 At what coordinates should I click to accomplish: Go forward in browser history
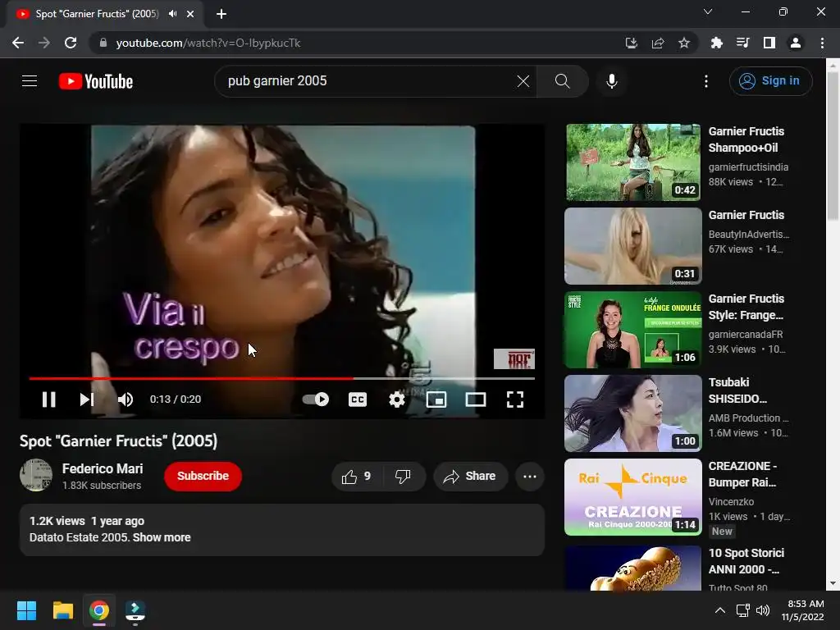tap(44, 43)
